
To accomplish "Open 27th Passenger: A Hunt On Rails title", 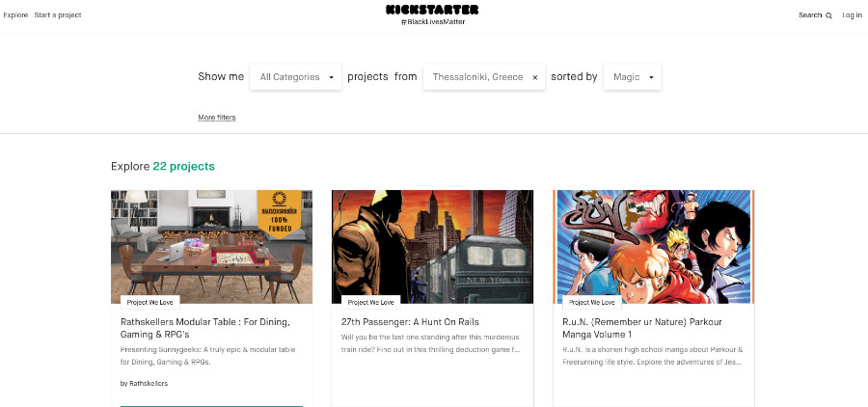I will pos(410,322).
